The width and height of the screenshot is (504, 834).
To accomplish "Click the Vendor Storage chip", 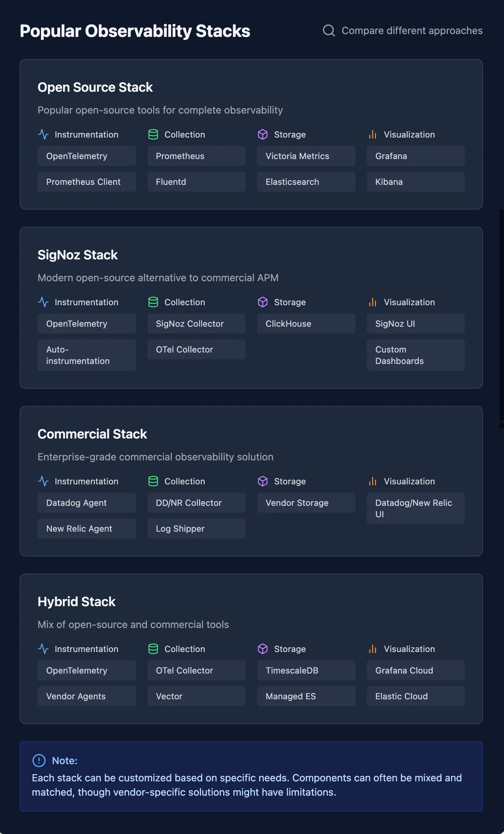I will pos(306,503).
